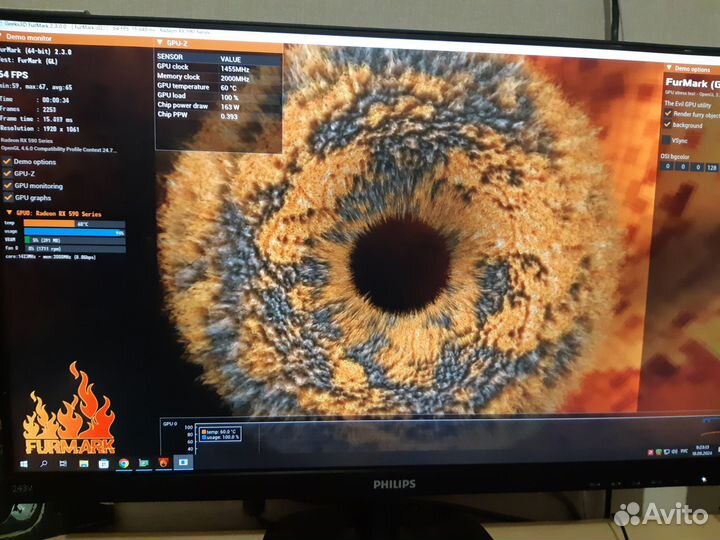Disable the GPU monitoring checkbox
This screenshot has height=540, width=720.
7,185
